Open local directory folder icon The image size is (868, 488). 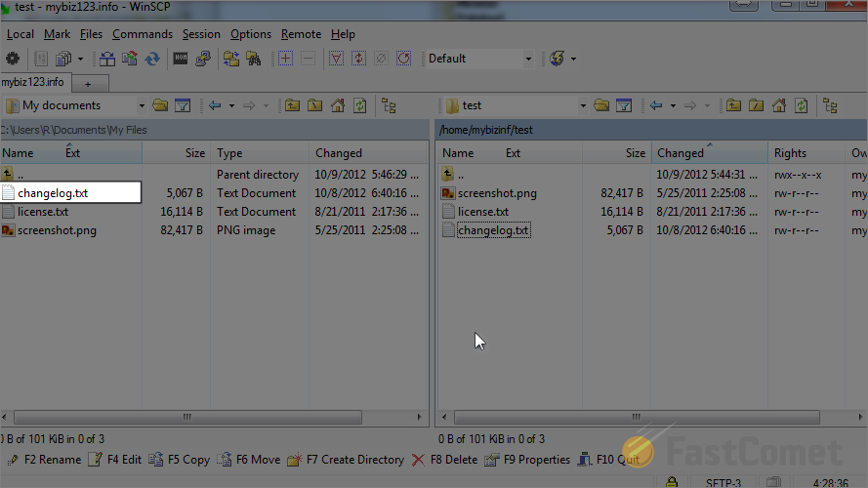(x=160, y=105)
